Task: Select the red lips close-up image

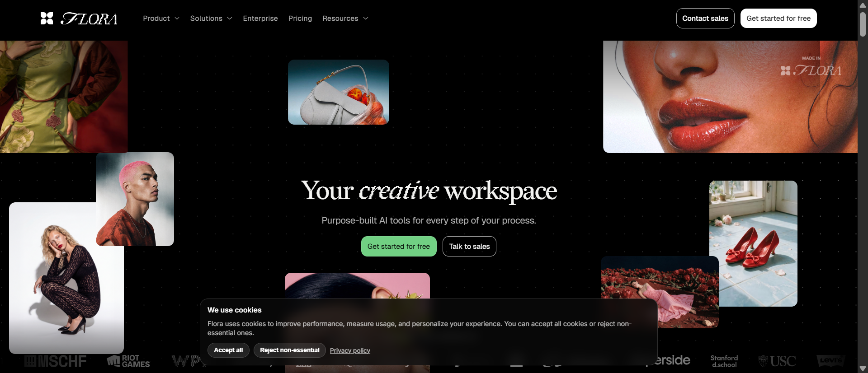Action: pos(730,97)
